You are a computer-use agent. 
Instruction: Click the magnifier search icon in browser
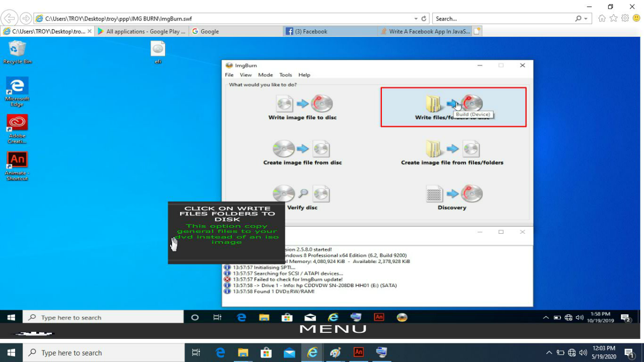[x=579, y=19]
